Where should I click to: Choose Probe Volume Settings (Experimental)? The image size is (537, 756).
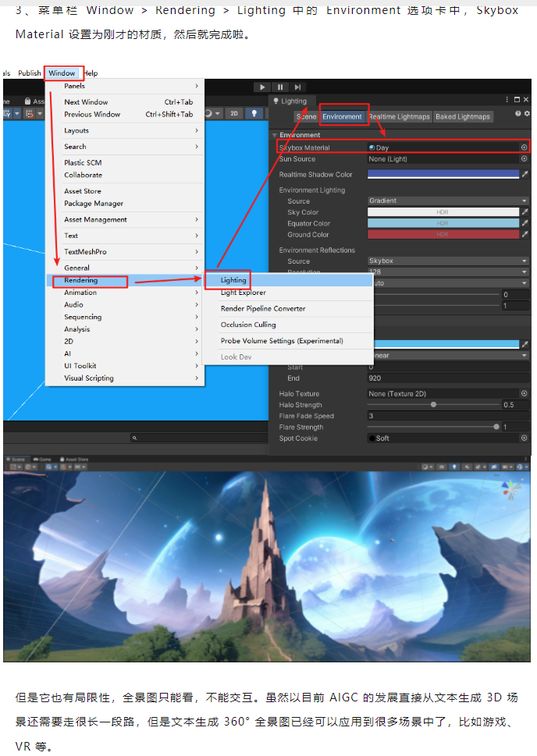click(x=288, y=341)
